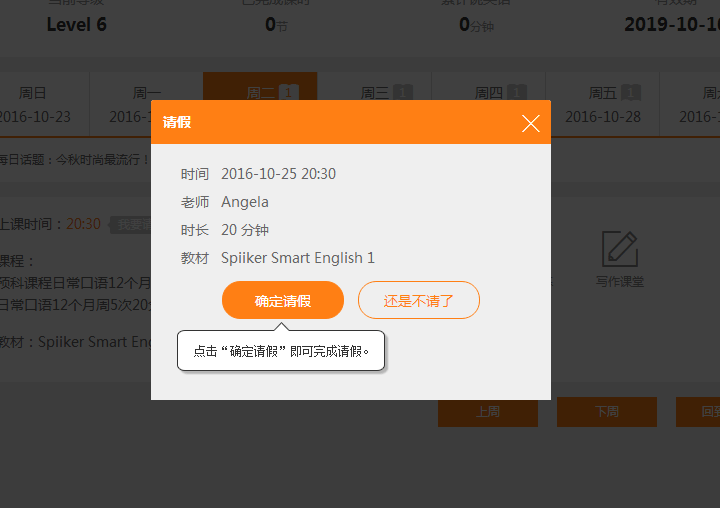The width and height of the screenshot is (720, 508).
Task: Click the badge on the 周五 tab
Action: (x=630, y=93)
